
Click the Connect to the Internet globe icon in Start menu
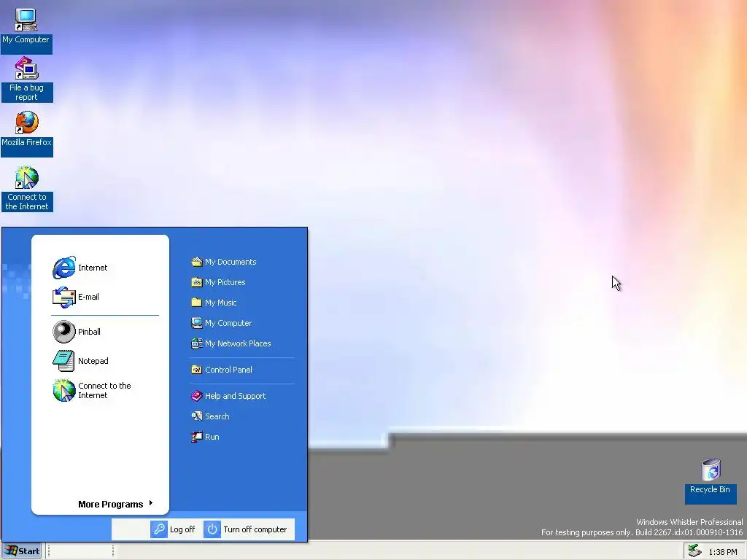pos(64,391)
